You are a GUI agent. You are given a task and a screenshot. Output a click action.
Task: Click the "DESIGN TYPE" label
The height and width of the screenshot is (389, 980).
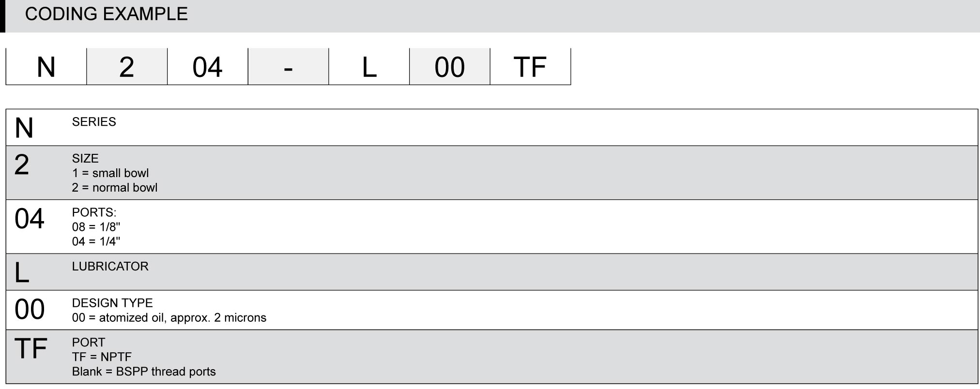click(x=112, y=303)
